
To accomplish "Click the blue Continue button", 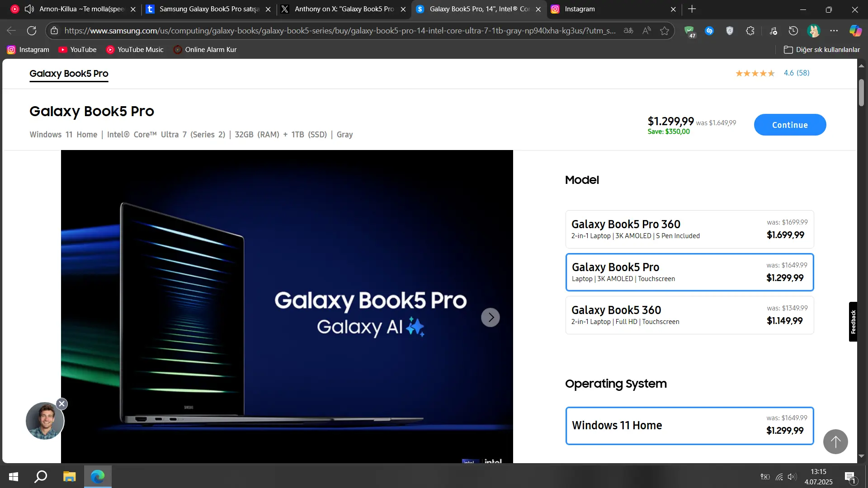I will pos(790,125).
